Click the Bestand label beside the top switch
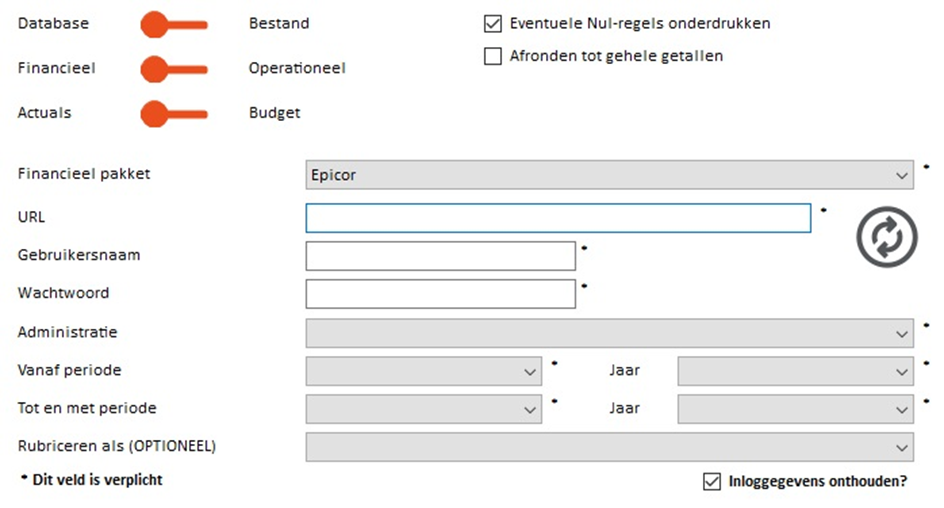This screenshot has width=944, height=508. [279, 23]
